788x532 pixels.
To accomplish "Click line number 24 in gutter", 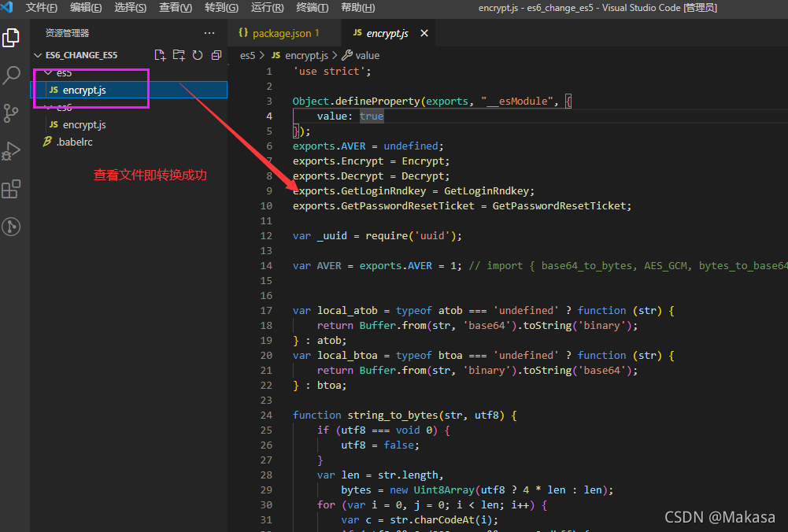I will pyautogui.click(x=266, y=415).
